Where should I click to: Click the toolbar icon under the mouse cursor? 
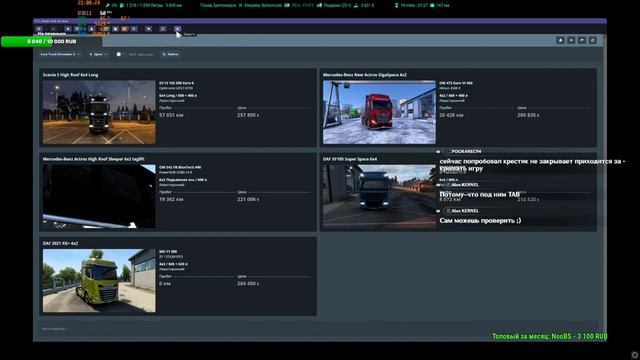click(x=178, y=29)
